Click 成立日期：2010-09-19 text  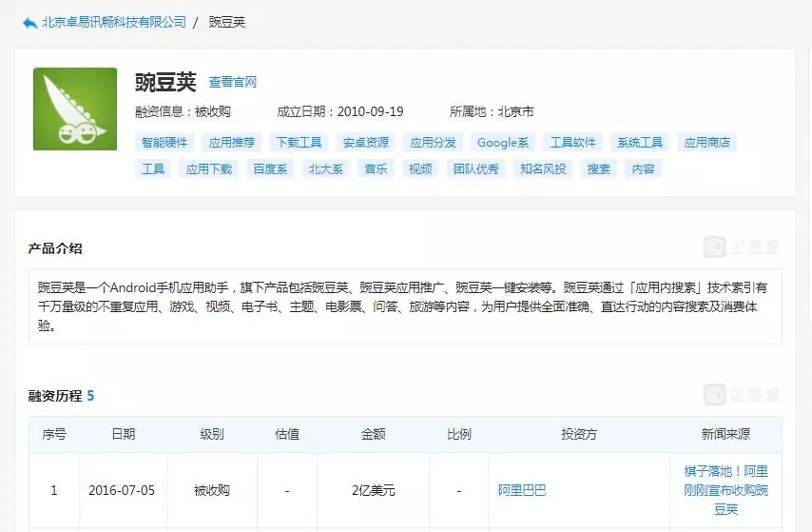[x=340, y=111]
